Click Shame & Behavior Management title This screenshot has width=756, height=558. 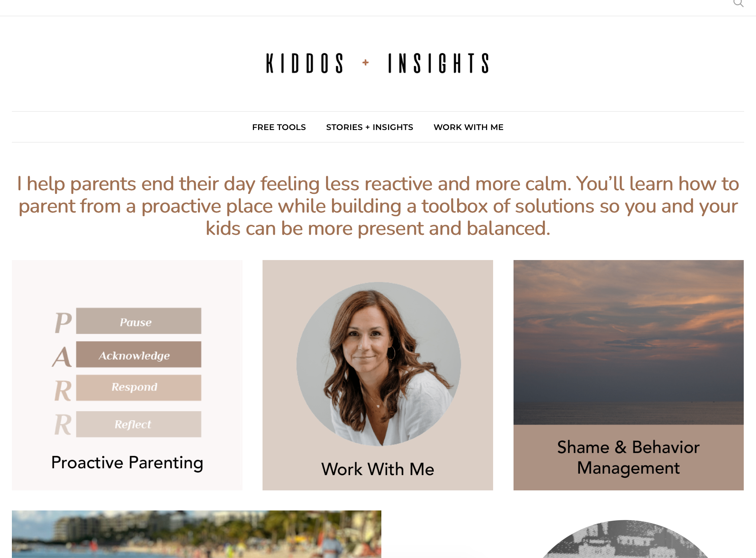628,458
